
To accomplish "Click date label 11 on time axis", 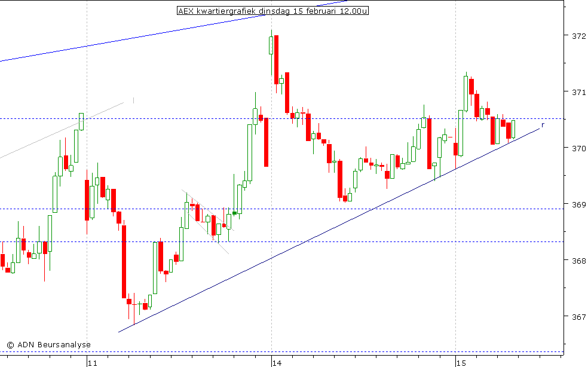I will 93,363.
